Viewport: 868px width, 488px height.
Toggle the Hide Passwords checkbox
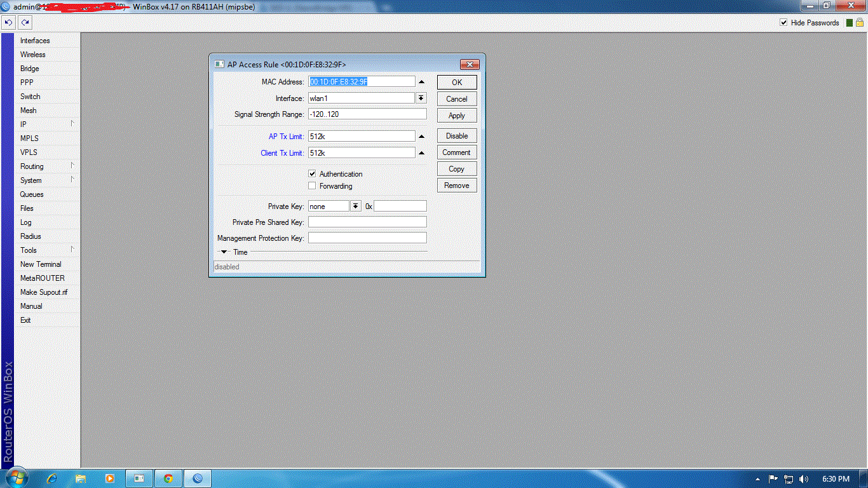click(x=783, y=23)
